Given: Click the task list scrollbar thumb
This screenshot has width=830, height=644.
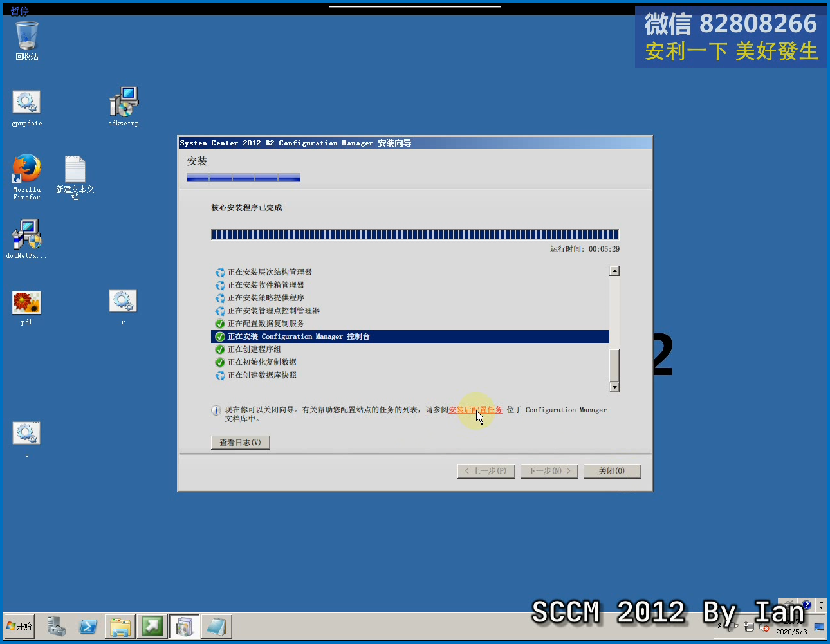Looking at the screenshot, I should click(x=614, y=365).
